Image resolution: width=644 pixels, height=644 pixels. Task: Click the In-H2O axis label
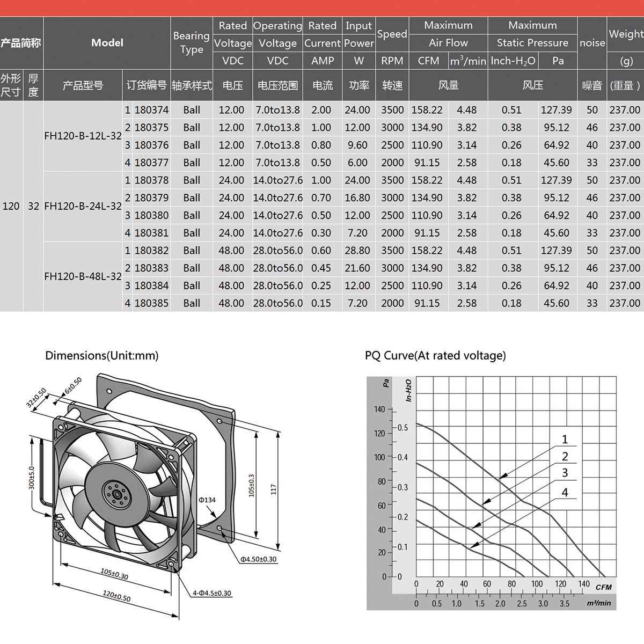[x=408, y=390]
